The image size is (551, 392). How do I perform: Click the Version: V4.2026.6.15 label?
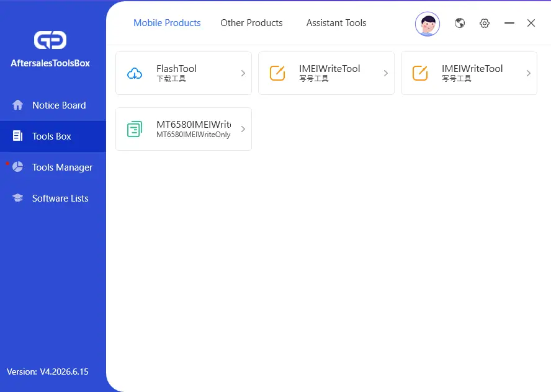click(47, 372)
